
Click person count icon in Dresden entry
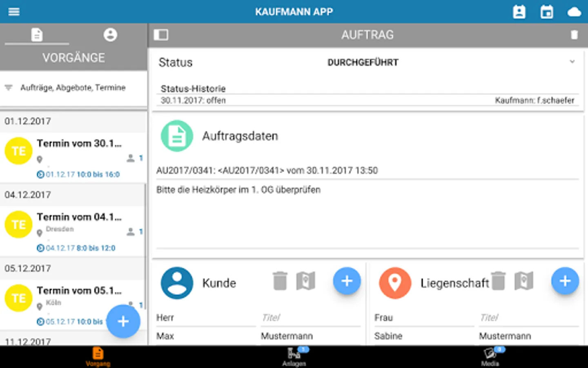[131, 232]
